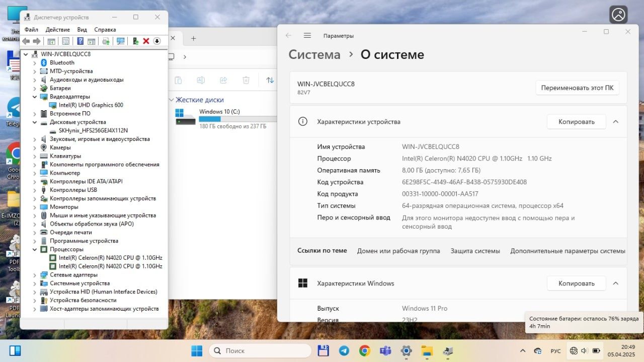Expand the Сетевые адаптеры node
The image size is (644, 362).
(35, 275)
